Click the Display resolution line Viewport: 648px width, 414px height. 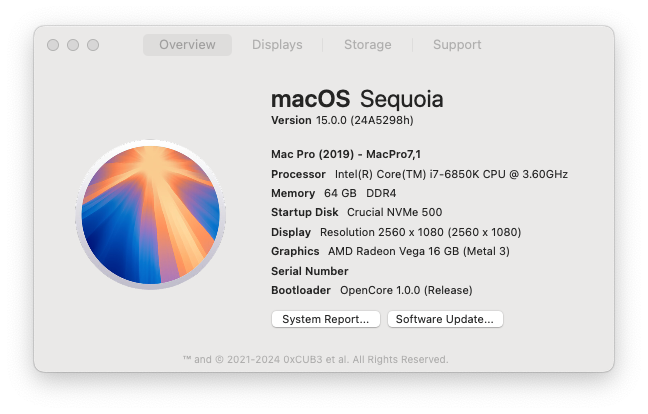point(396,232)
